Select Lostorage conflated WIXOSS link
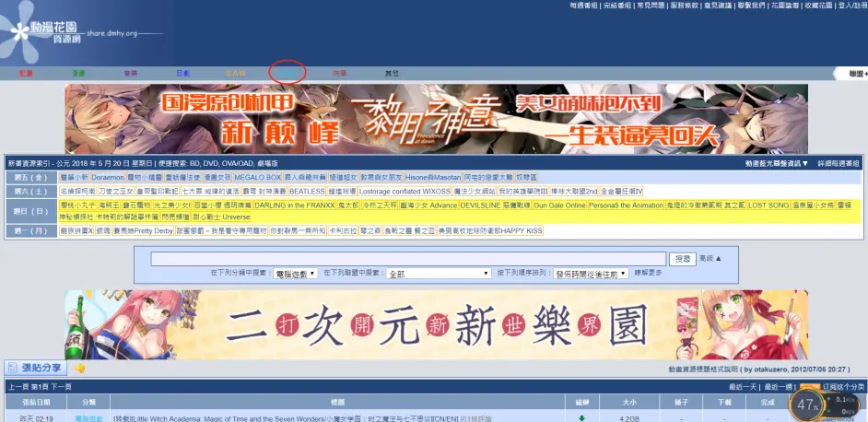This screenshot has height=422, width=868. 405,191
